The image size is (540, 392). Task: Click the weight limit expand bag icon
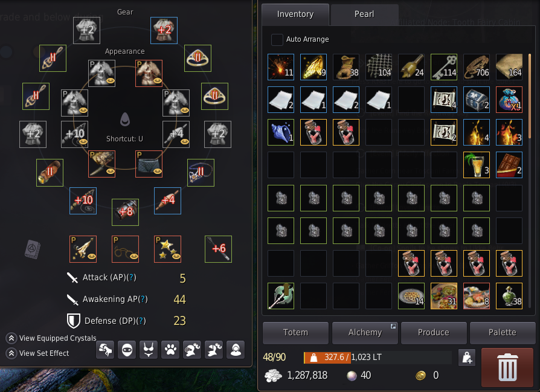tap(467, 358)
